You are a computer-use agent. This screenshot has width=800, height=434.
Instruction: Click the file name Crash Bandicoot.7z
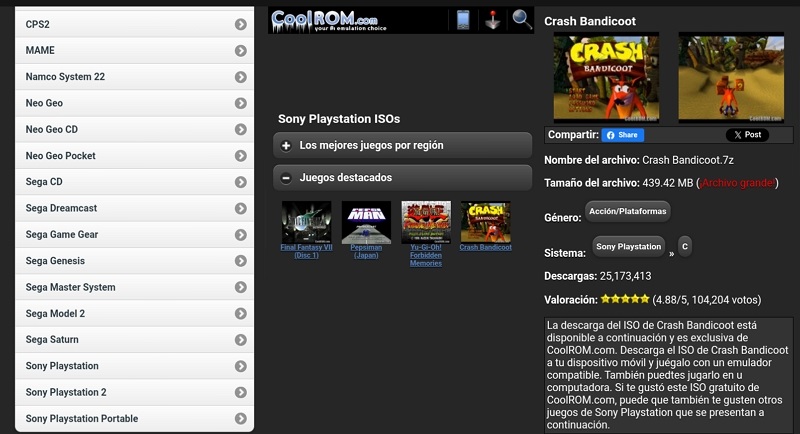click(x=688, y=160)
